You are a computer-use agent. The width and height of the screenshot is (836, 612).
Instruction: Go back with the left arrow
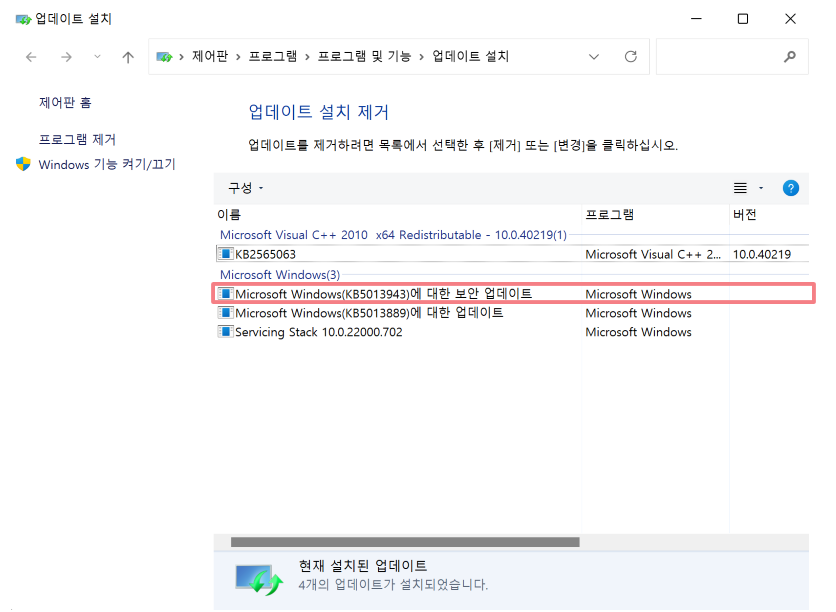click(x=31, y=57)
